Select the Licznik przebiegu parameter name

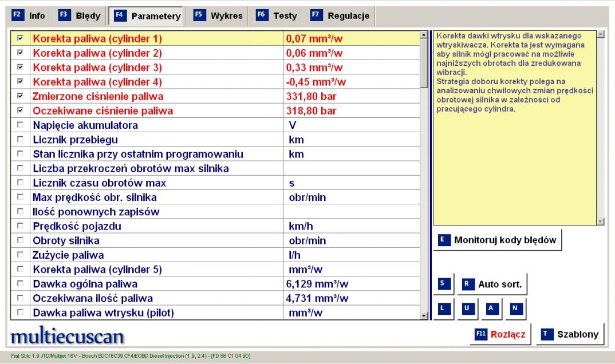pos(76,140)
